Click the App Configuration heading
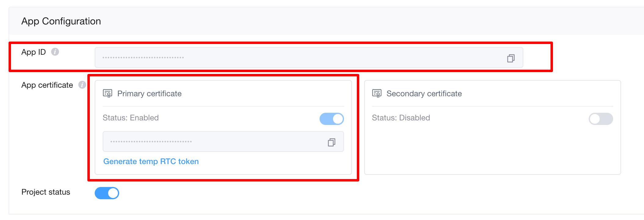This screenshot has width=644, height=220. click(x=61, y=21)
